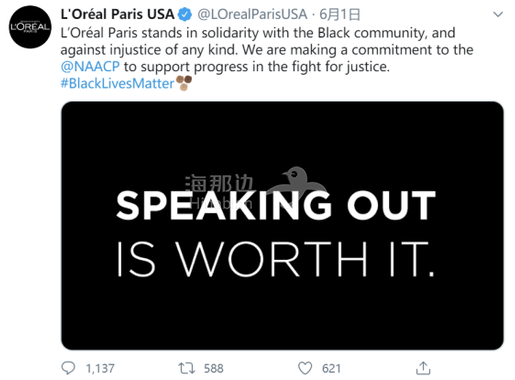Click the 1,137 replies count
The height and width of the screenshot is (380, 515).
pos(100,368)
